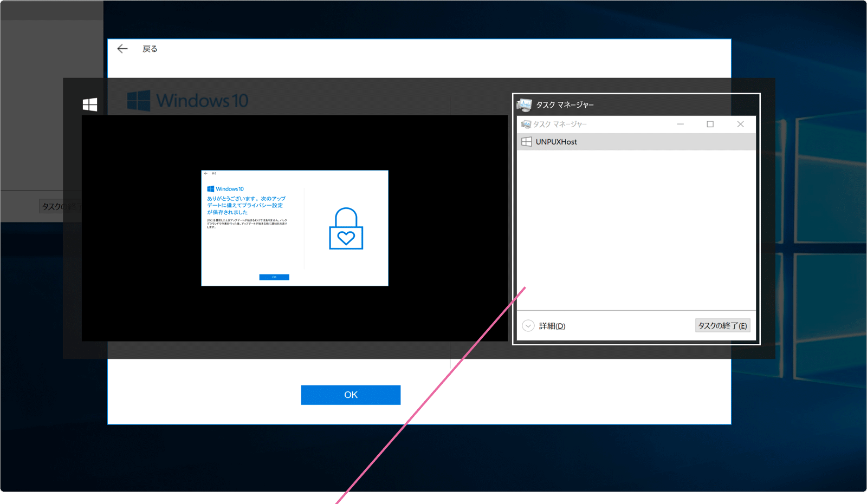Click the タスク マネージャー title in task switcher

[565, 105]
